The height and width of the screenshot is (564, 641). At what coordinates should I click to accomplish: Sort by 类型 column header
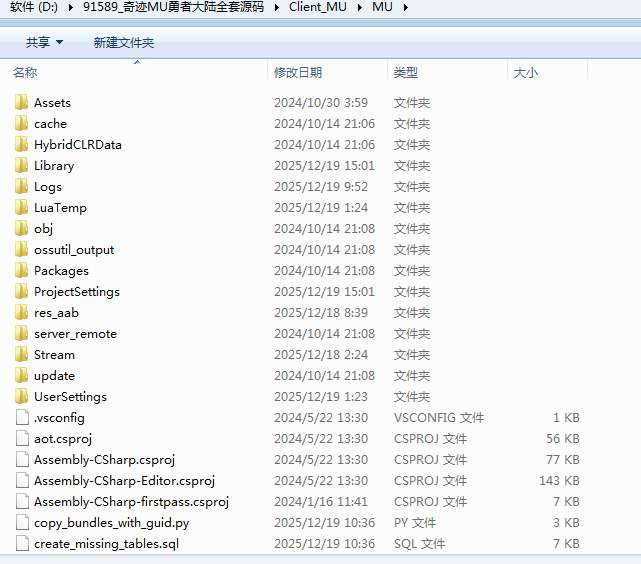click(x=406, y=73)
